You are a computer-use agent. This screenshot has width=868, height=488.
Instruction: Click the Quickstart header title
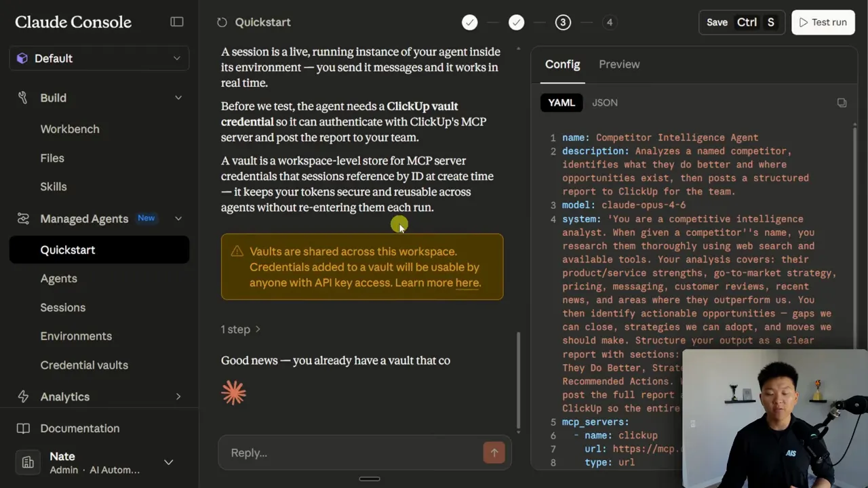tap(262, 22)
